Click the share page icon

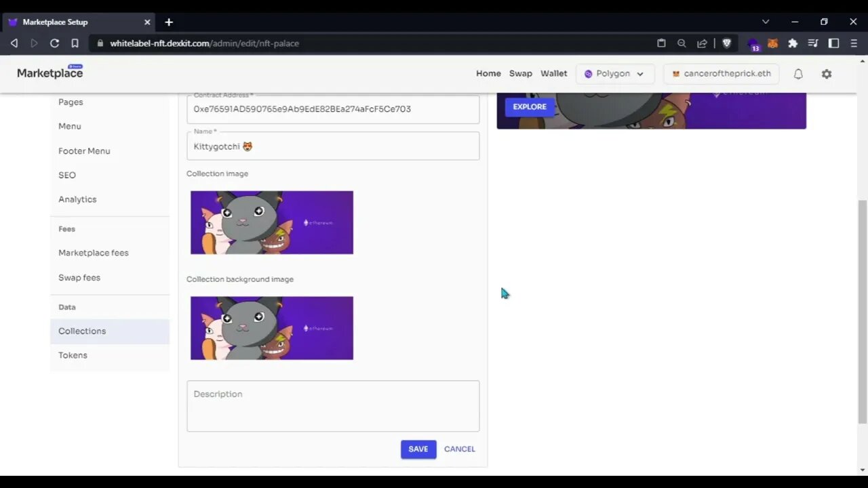[x=702, y=43]
